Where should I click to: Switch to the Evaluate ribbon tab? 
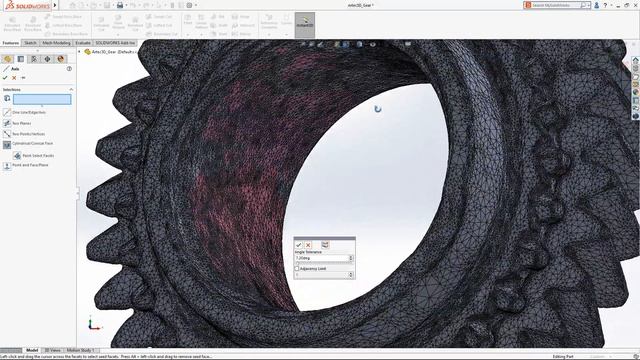[83, 43]
